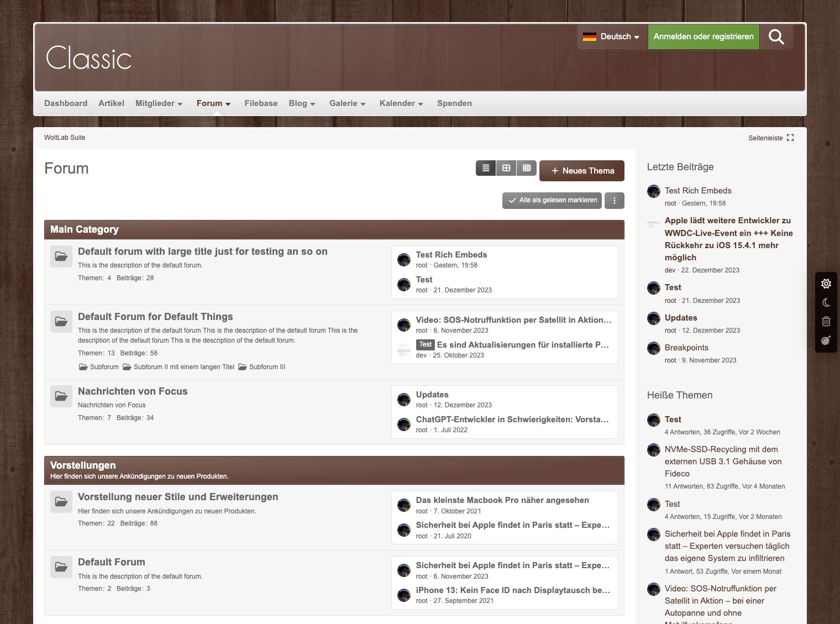Screen dimensions: 840x624
Task: Click the folder icon for Nachrichten von Focus
Action: pyautogui.click(x=61, y=396)
